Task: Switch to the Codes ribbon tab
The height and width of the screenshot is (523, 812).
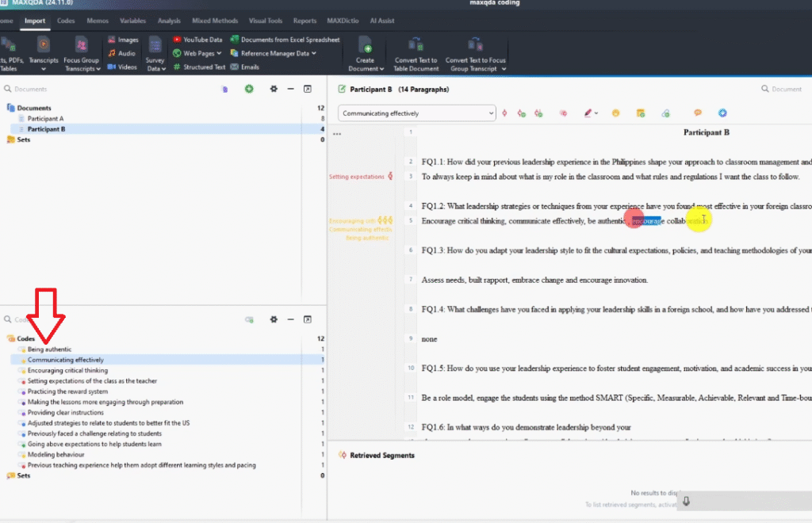Action: tap(66, 21)
